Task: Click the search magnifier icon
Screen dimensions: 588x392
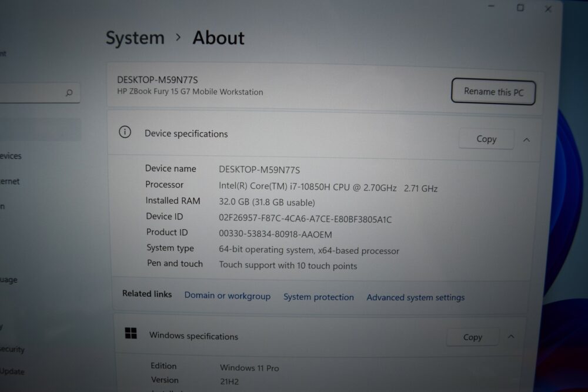Action: point(69,92)
